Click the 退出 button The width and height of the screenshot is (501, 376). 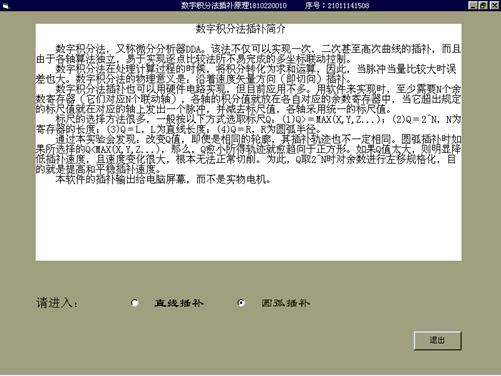point(437,340)
